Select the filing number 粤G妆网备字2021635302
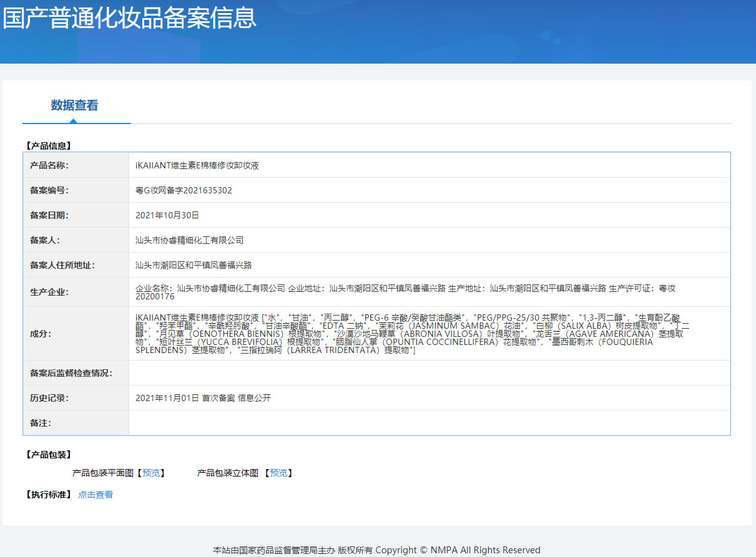Screen dimensions: 756x557 [184, 190]
